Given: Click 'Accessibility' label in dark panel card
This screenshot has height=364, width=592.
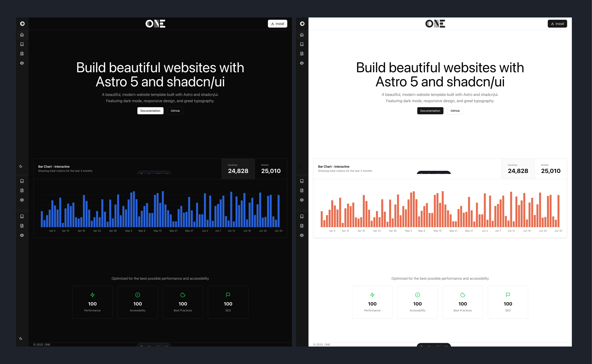Looking at the screenshot, I should point(138,310).
